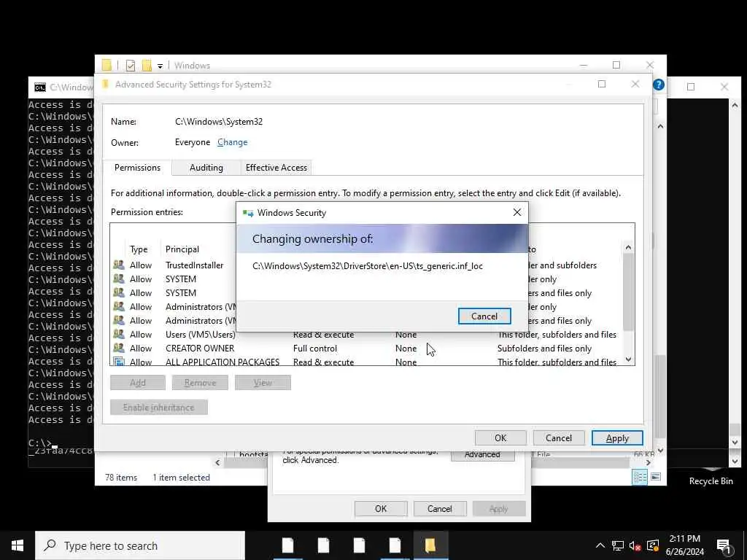The height and width of the screenshot is (560, 747).
Task: Switch to the Auditing tab
Action: [x=206, y=168]
